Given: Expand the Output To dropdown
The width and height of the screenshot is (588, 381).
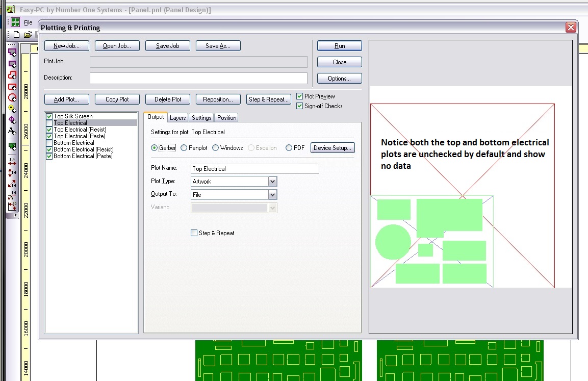Looking at the screenshot, I should [272, 195].
